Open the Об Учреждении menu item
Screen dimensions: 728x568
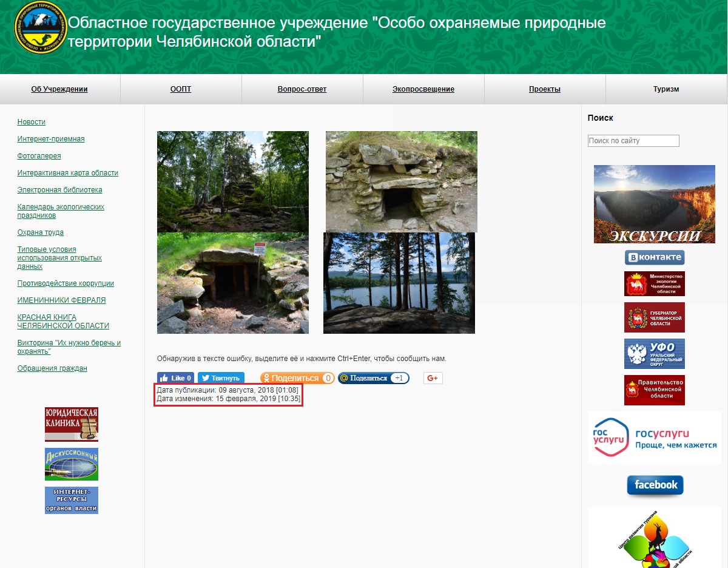pos(59,89)
